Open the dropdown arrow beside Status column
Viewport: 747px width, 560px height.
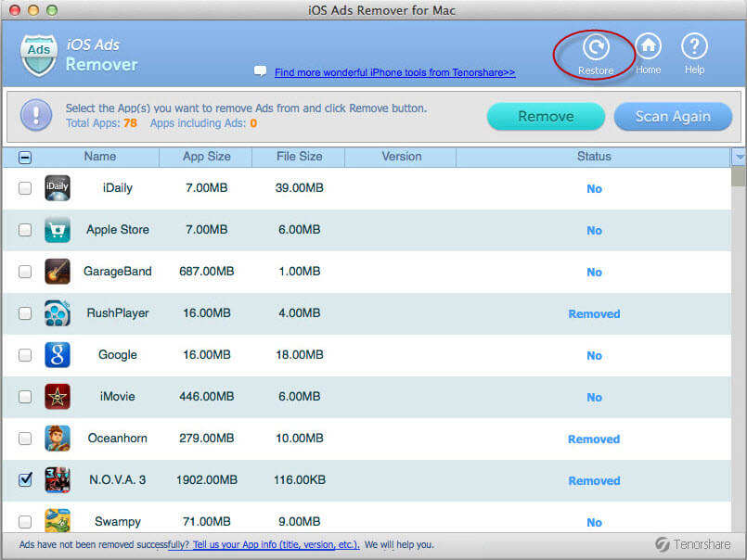(x=739, y=157)
